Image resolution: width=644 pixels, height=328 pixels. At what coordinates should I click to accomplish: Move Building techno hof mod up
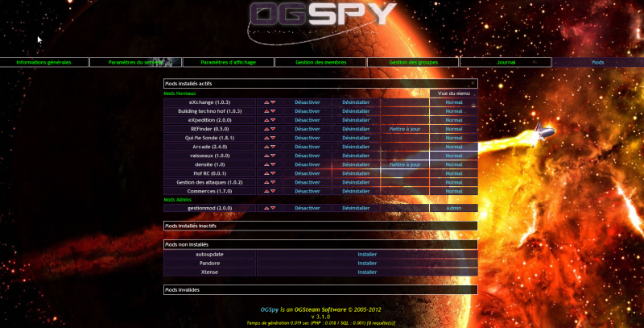pos(266,111)
